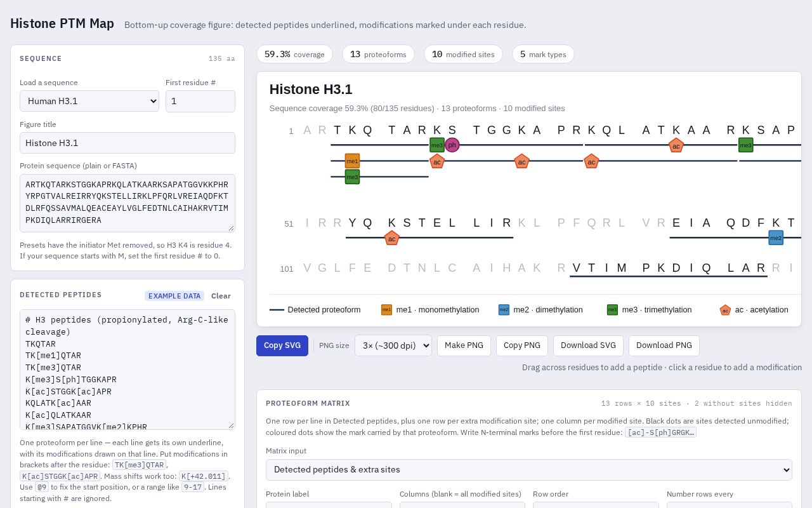The image size is (812, 508).
Task: Click the green me3 marker under K9
Action: click(x=437, y=145)
